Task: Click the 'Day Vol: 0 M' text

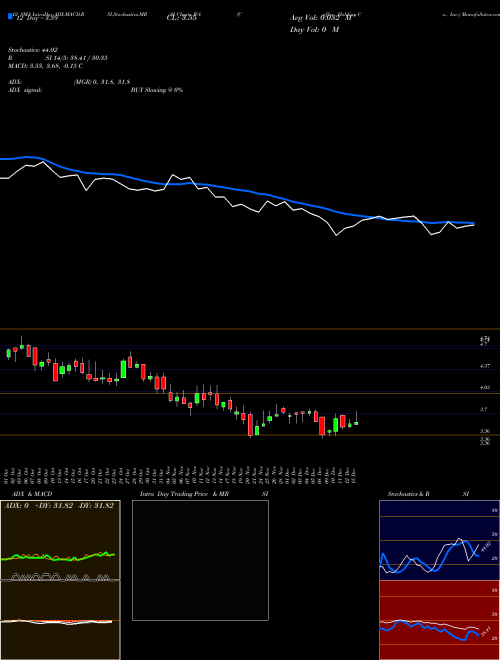Action: click(x=314, y=30)
